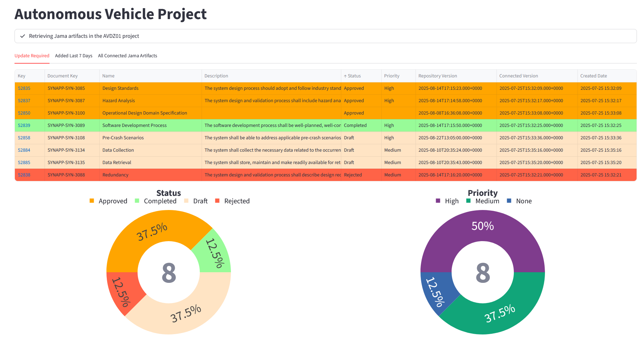Click the sort arrow in the Status column header
644x338 pixels.
[x=345, y=76]
